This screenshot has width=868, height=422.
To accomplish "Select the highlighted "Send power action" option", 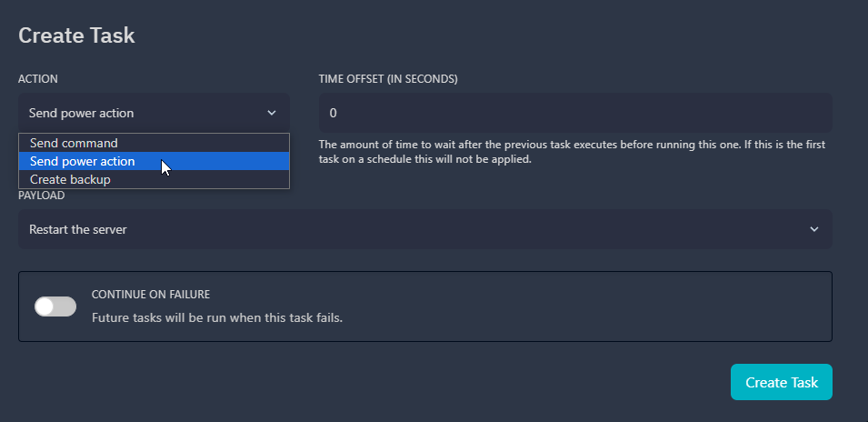I will (x=82, y=161).
